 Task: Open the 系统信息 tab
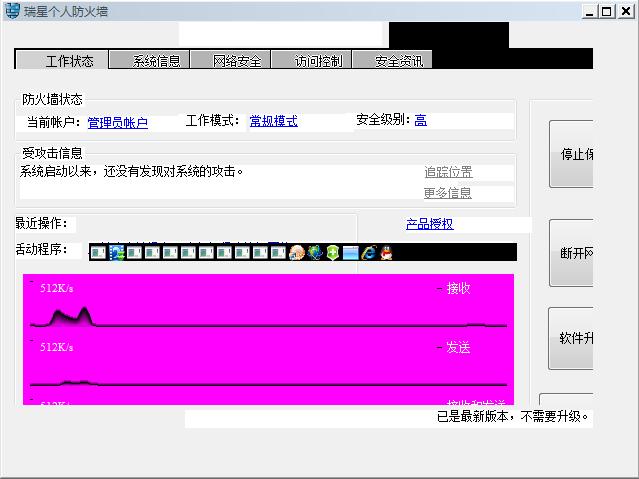coord(150,60)
